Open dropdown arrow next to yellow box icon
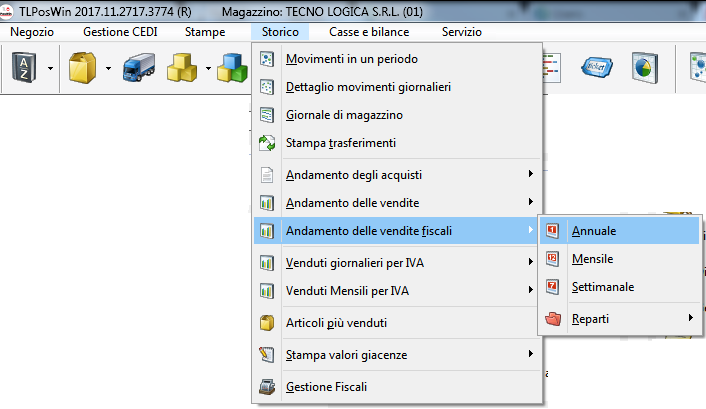 (107, 69)
